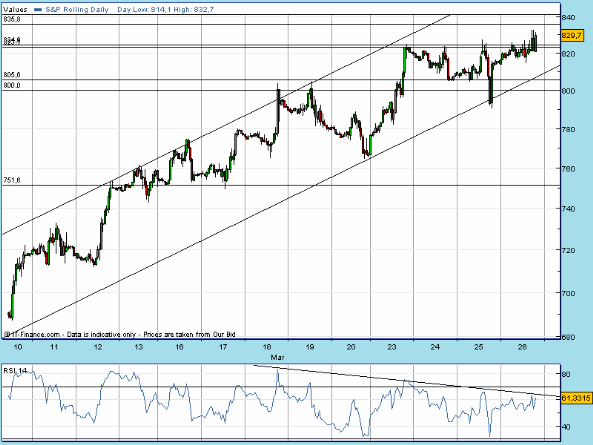
Task: Click date label 12 on the time axis
Action: [x=98, y=347]
